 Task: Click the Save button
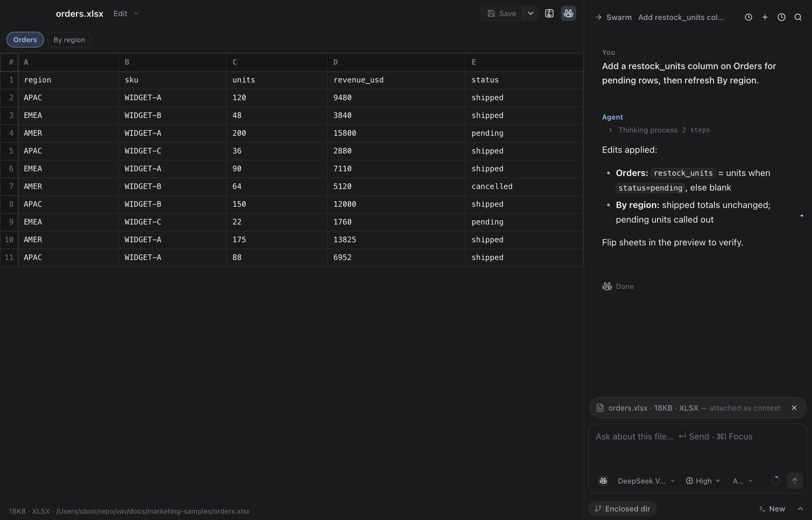tap(502, 14)
